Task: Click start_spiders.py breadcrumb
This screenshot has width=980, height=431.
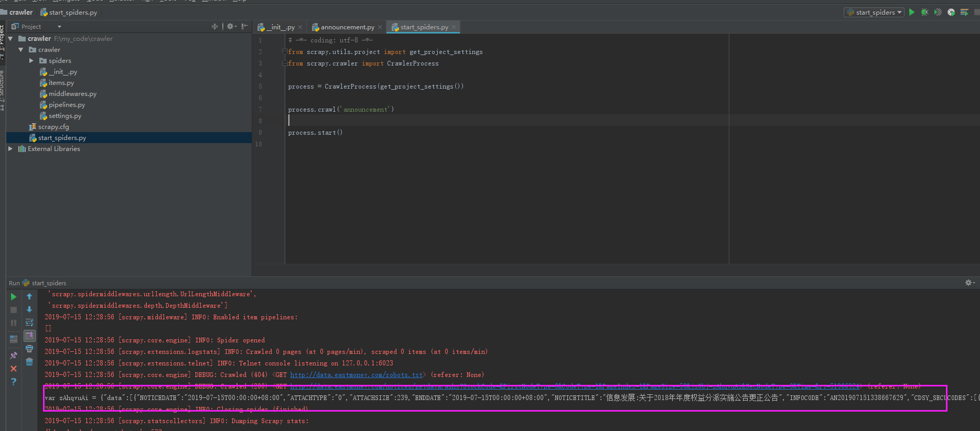Action: click(69, 12)
